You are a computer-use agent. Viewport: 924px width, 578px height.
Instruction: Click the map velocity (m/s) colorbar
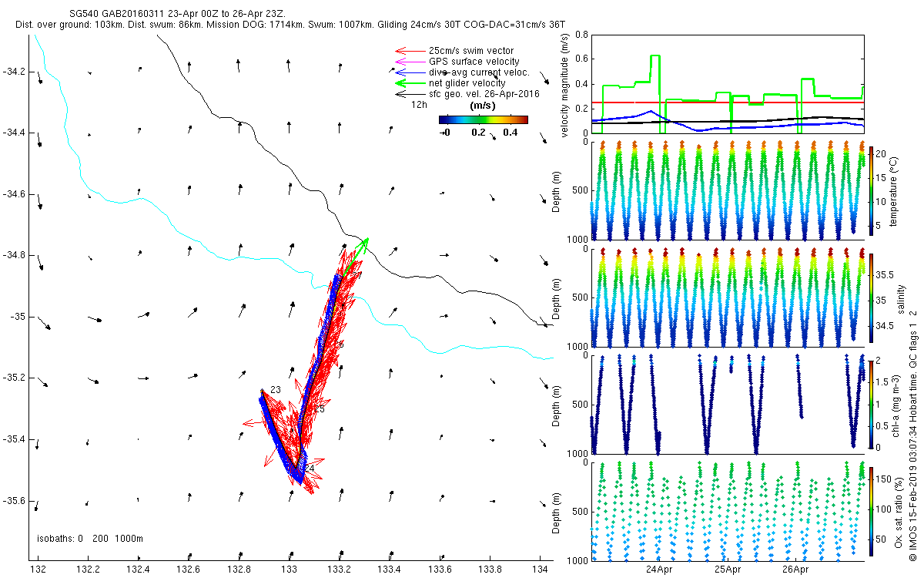(x=483, y=119)
